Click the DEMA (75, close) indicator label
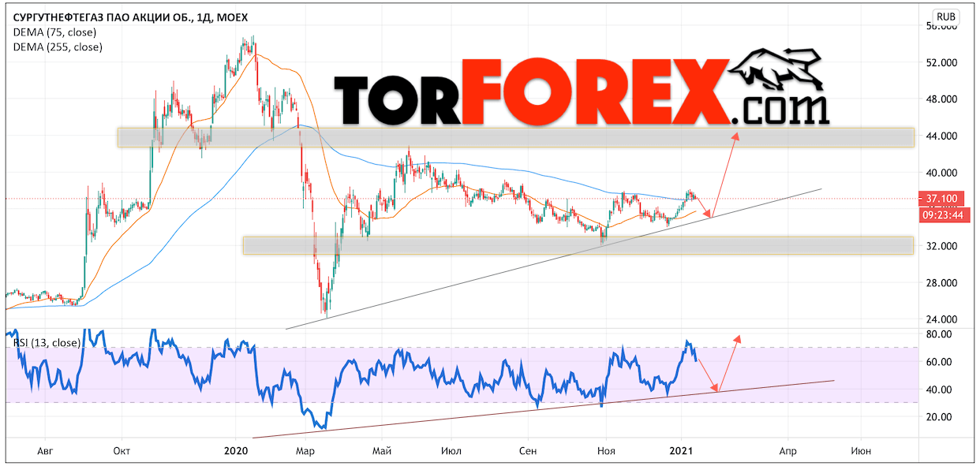Image resolution: width=980 pixels, height=466 pixels. [x=54, y=32]
